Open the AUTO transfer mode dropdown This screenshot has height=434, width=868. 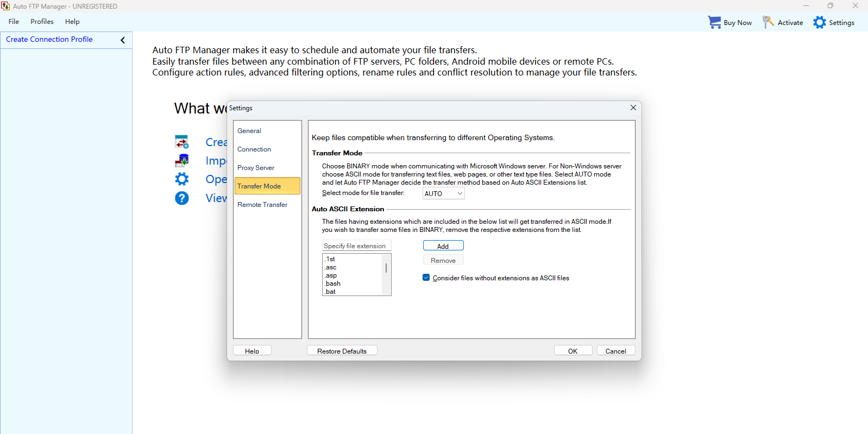(443, 193)
